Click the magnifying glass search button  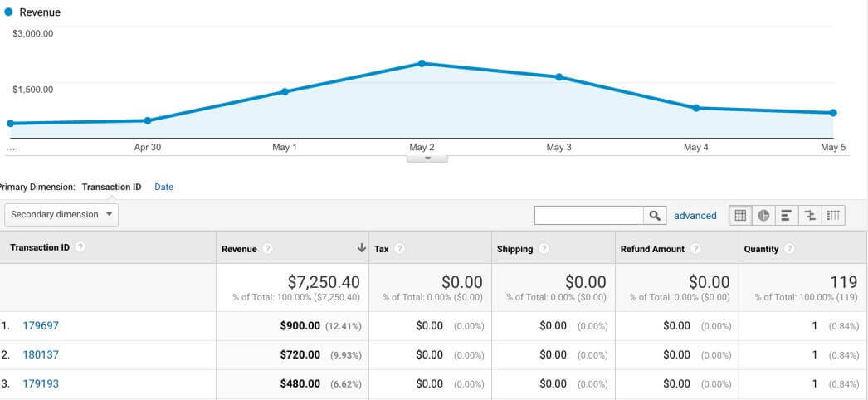pos(656,216)
